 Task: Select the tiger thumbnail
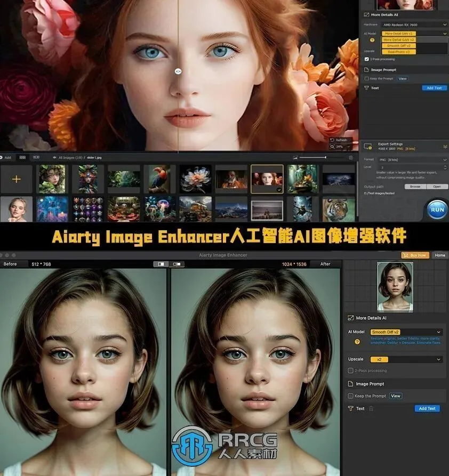point(339,209)
